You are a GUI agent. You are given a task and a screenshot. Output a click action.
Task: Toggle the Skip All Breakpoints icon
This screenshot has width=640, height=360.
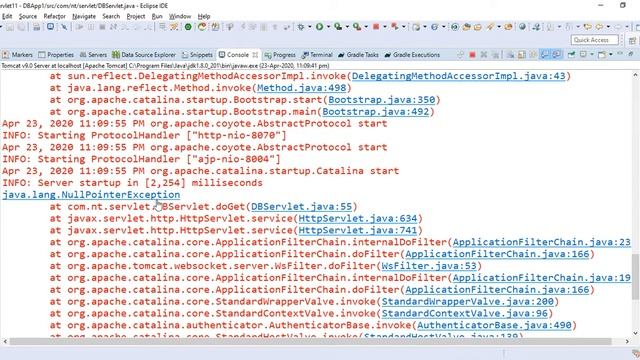pos(64,27)
